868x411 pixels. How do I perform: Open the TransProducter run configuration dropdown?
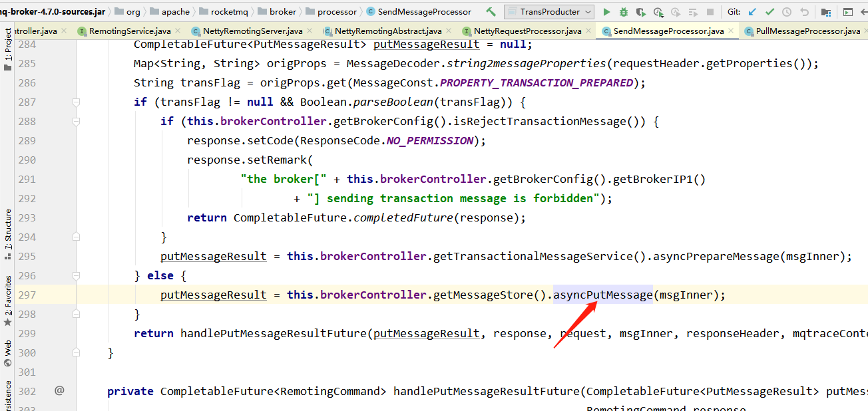point(549,12)
